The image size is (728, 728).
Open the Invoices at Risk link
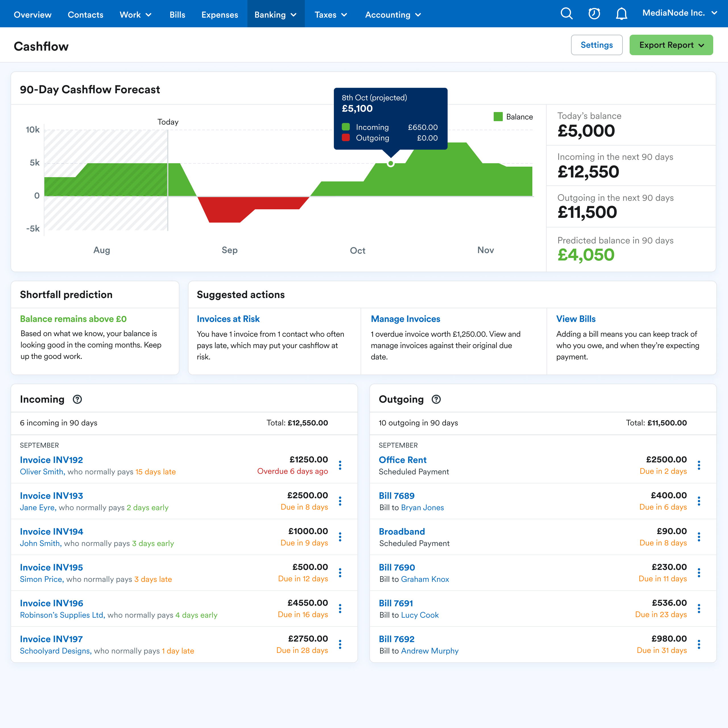[x=228, y=319]
